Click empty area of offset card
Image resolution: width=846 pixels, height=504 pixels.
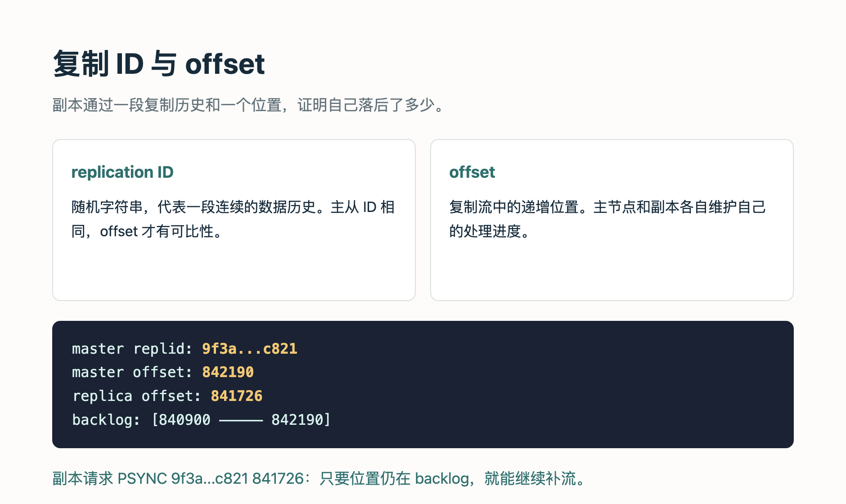tap(612, 270)
